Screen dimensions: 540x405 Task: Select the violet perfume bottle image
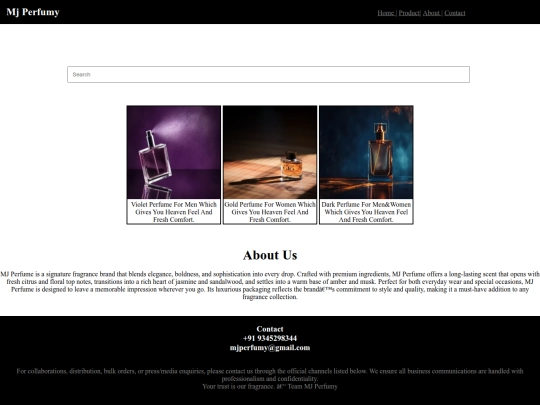click(174, 152)
